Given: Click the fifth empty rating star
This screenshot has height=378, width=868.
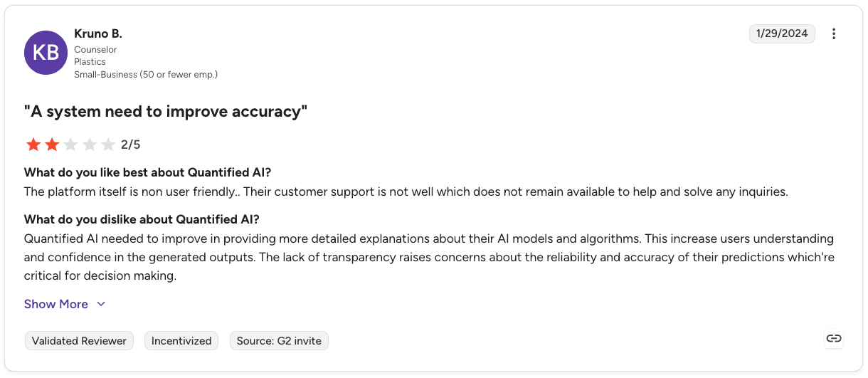Looking at the screenshot, I should 108,145.
